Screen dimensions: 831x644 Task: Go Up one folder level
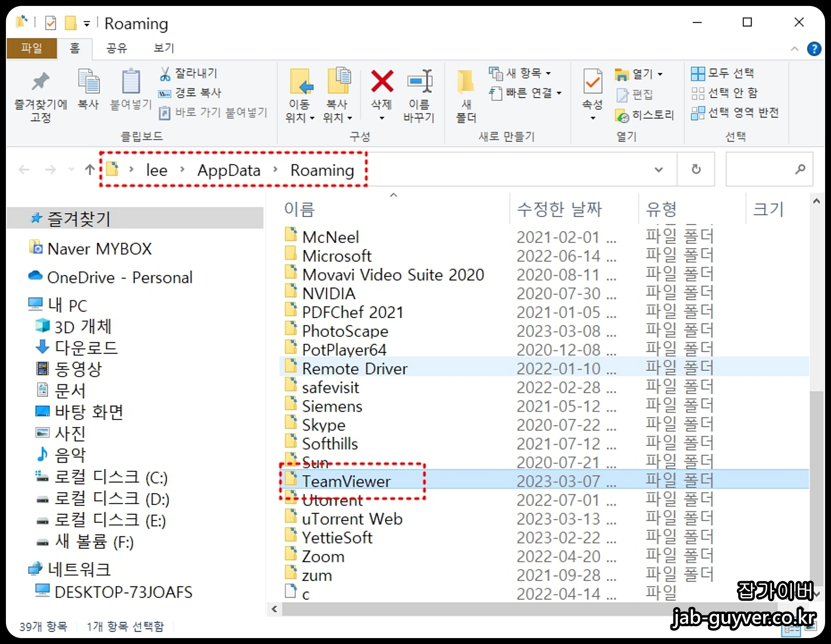(x=90, y=170)
